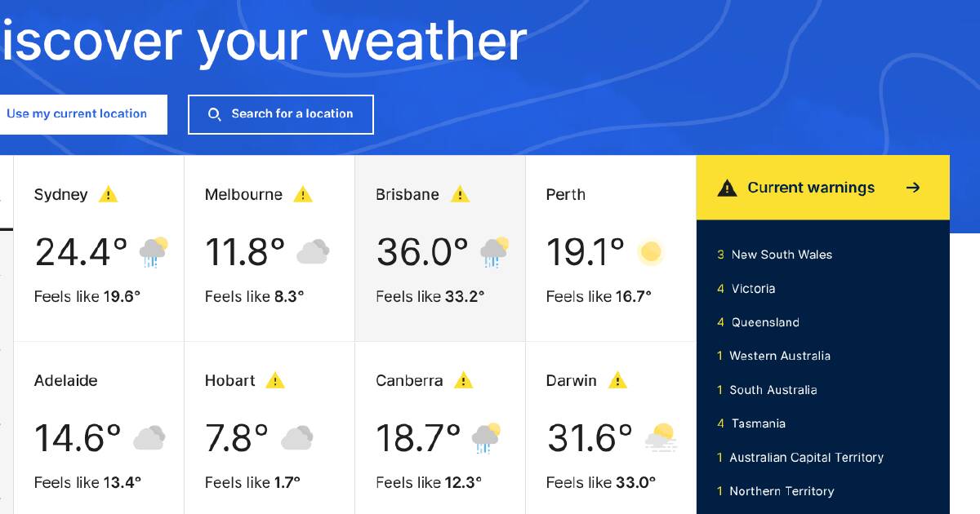
Task: Click Canberra's warning triangle icon
Action: point(463,381)
